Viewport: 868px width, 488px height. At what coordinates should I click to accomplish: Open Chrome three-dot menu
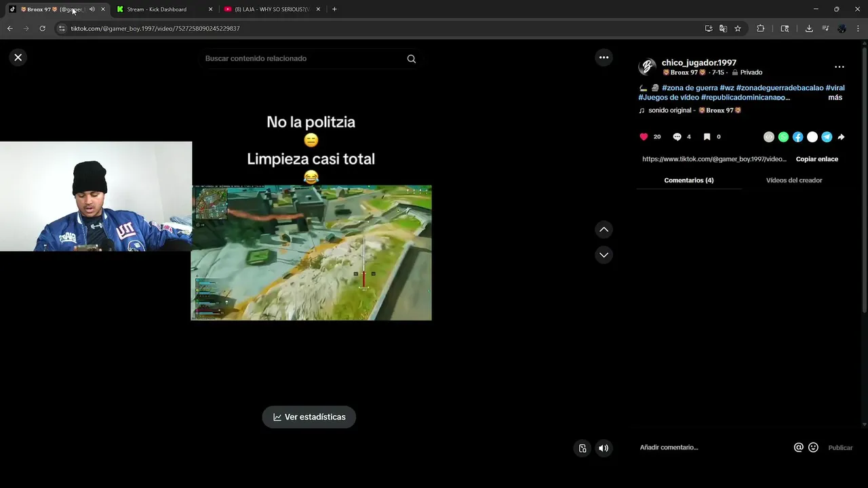pos(858,28)
